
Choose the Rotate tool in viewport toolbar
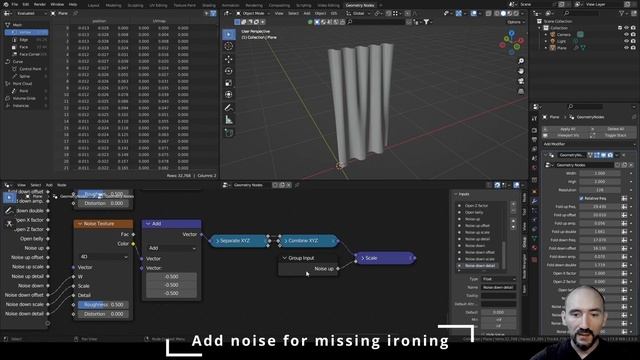229,71
